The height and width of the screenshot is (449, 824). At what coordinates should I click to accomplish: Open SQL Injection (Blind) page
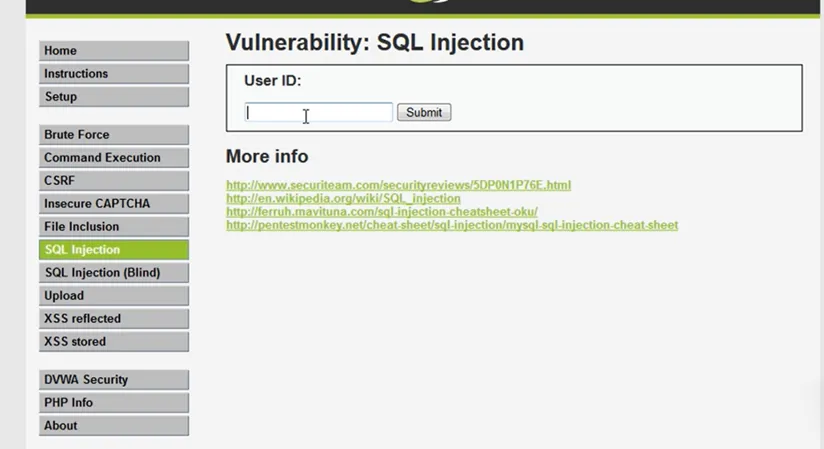click(x=113, y=273)
